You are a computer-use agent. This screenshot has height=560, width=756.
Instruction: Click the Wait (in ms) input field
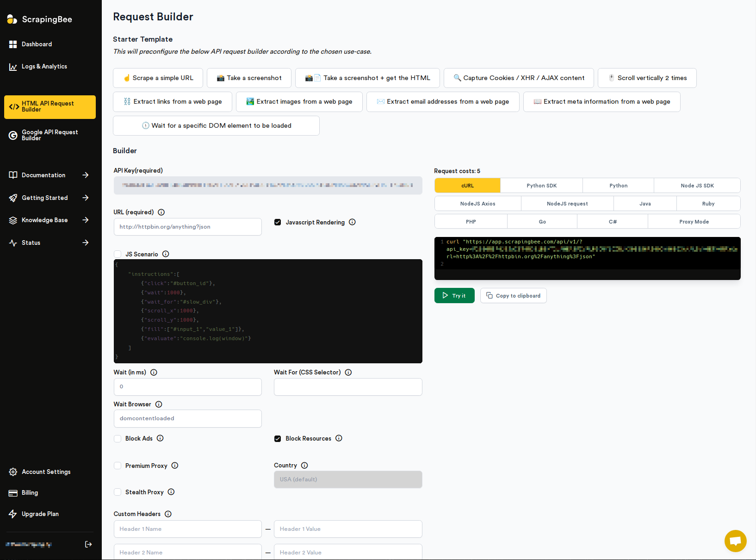coord(188,387)
